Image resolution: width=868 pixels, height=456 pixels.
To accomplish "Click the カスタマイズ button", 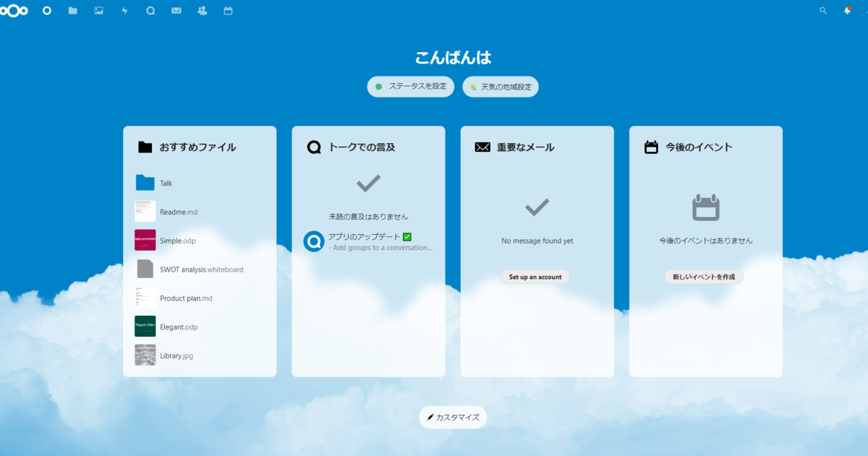I will pos(453,417).
